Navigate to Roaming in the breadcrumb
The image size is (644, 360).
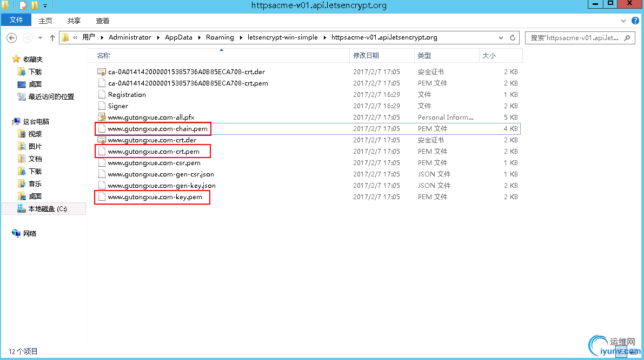220,37
